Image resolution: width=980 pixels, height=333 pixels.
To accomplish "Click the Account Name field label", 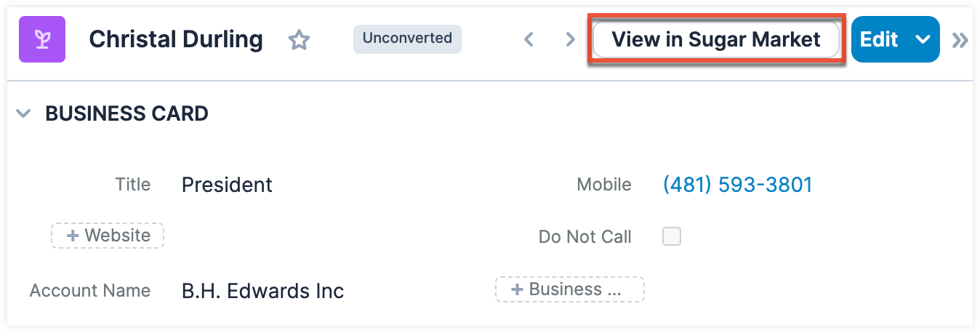I will 90,291.
